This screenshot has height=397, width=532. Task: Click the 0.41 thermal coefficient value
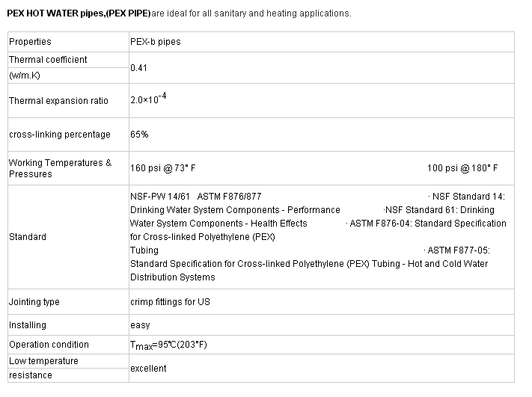point(138,67)
